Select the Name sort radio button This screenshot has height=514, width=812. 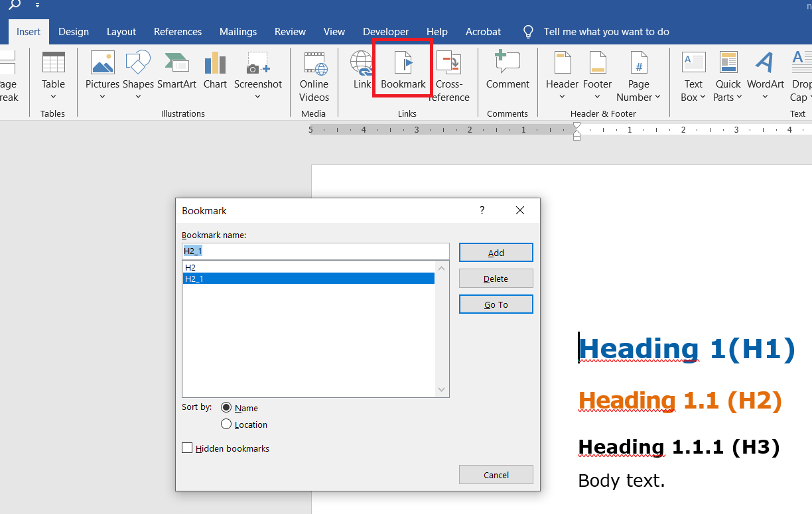[x=226, y=408]
